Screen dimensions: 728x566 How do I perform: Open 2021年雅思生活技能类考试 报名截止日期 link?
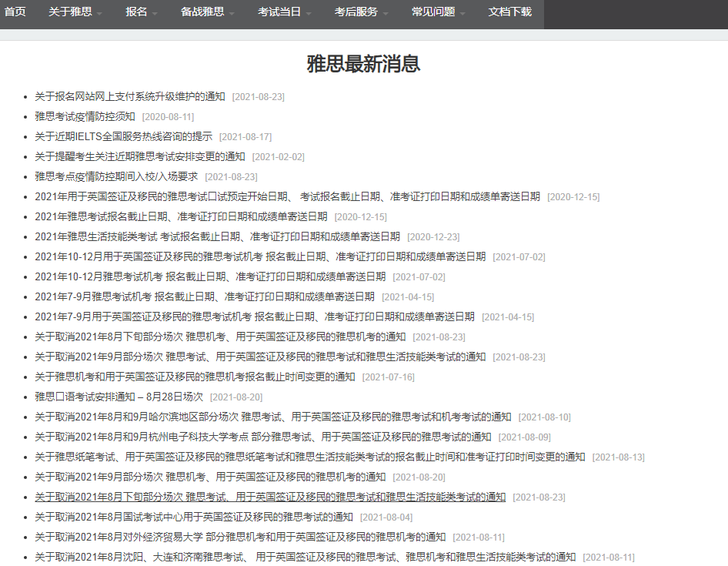pyautogui.click(x=217, y=236)
